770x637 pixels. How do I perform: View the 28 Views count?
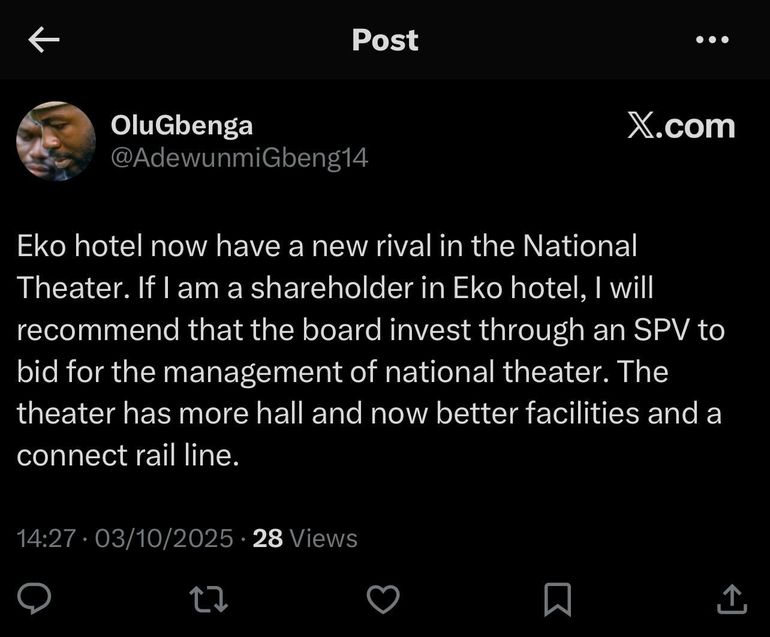[x=305, y=538]
